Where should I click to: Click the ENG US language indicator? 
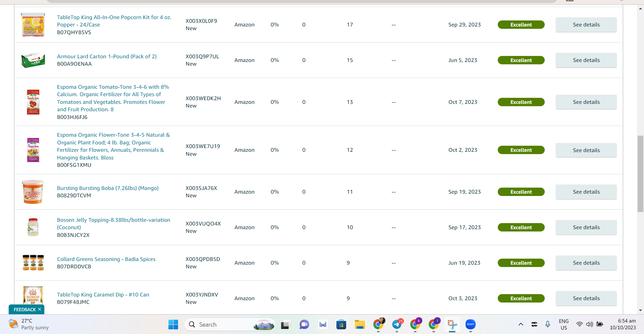[x=564, y=324]
